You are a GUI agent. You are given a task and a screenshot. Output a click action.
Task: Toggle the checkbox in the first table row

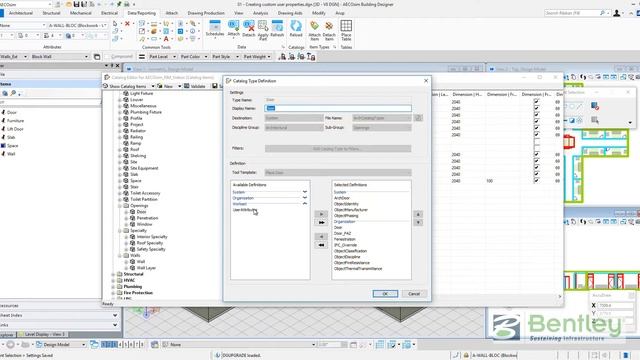pyautogui.click(x=536, y=102)
